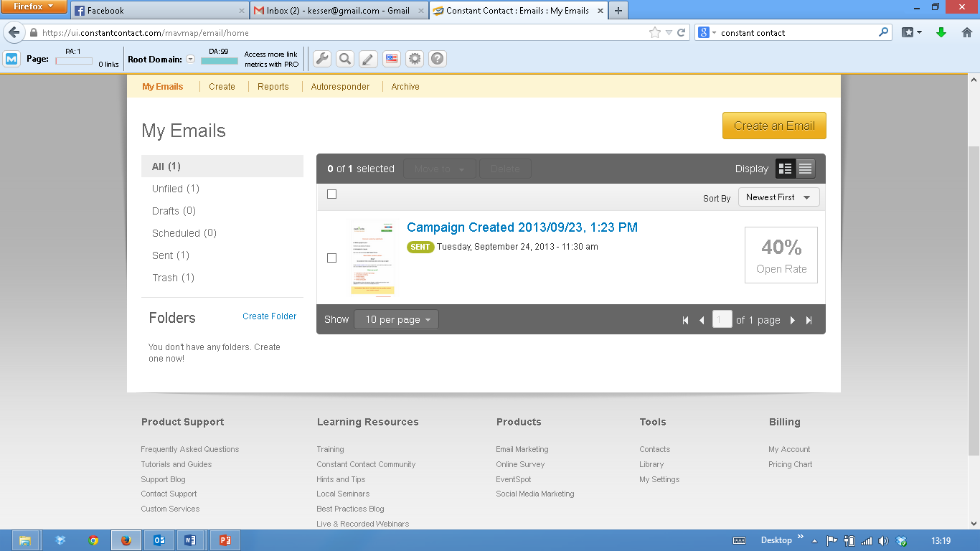This screenshot has width=980, height=551.
Task: Open the MozBar help question-mark icon
Action: [x=438, y=59]
